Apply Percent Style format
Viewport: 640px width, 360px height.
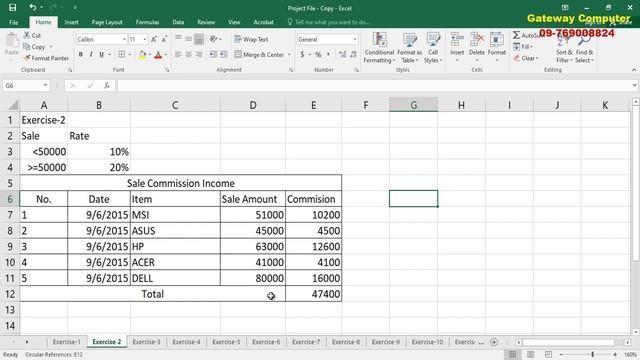318,54
